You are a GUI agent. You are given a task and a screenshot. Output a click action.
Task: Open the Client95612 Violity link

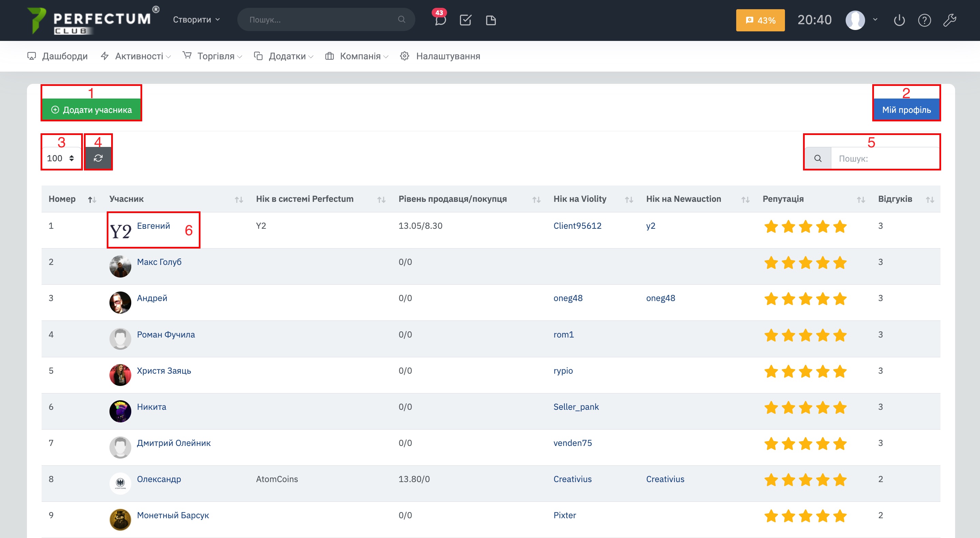[x=577, y=226]
